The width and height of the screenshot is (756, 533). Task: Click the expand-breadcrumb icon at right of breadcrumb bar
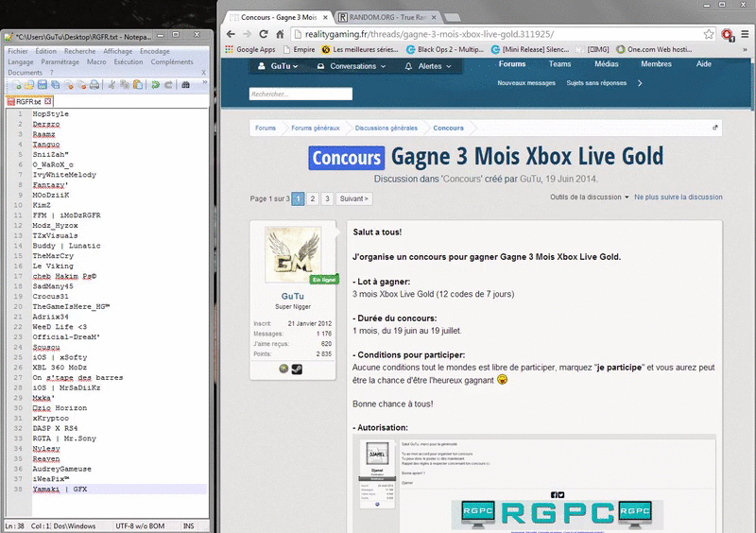click(715, 128)
